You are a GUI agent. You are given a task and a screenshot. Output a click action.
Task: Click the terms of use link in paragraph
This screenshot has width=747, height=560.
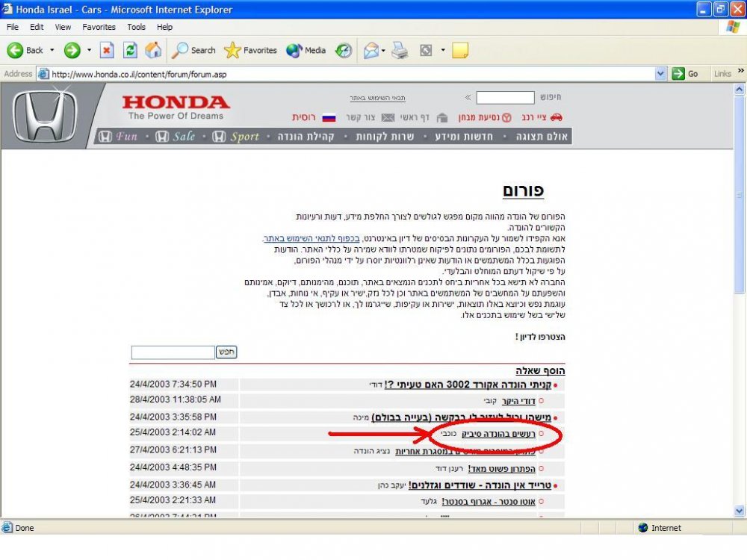click(311, 238)
